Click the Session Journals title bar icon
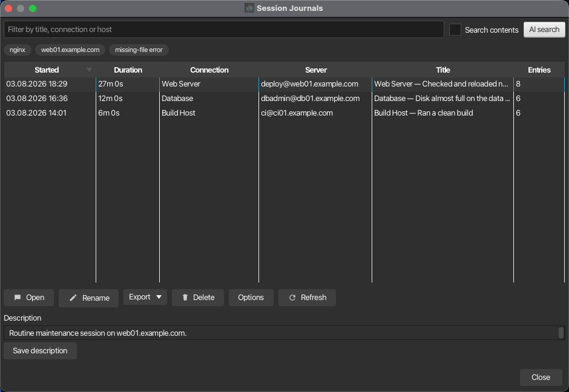 249,8
